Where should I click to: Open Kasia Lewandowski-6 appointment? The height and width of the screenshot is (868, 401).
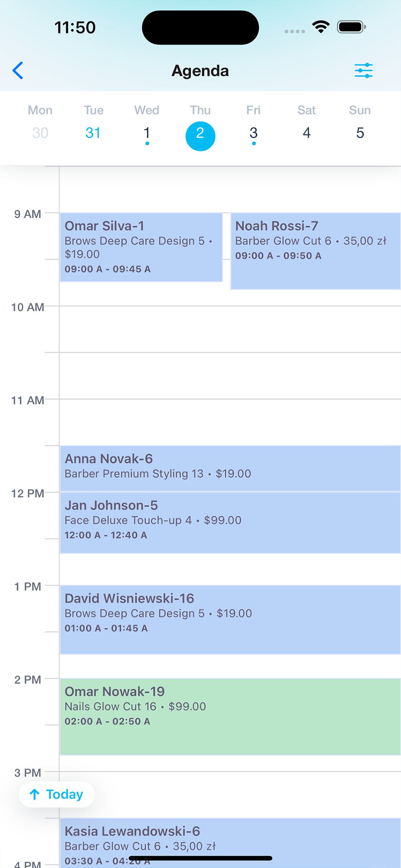click(230, 843)
